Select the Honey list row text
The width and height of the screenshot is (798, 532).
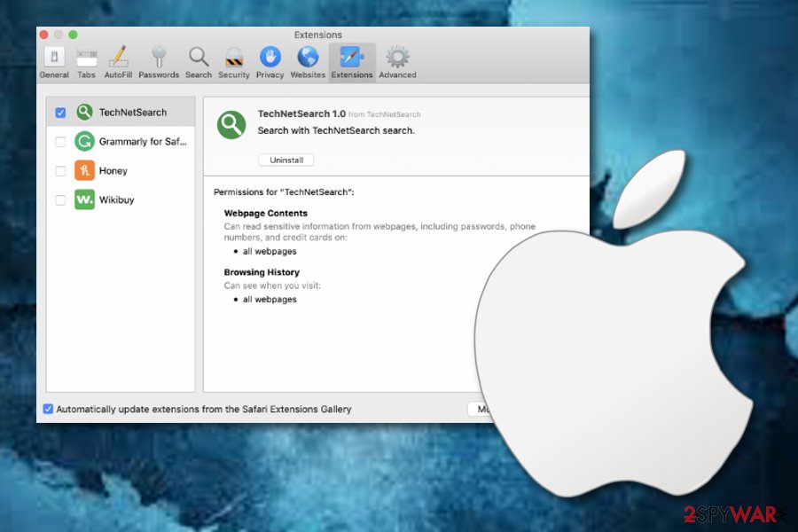(x=113, y=170)
